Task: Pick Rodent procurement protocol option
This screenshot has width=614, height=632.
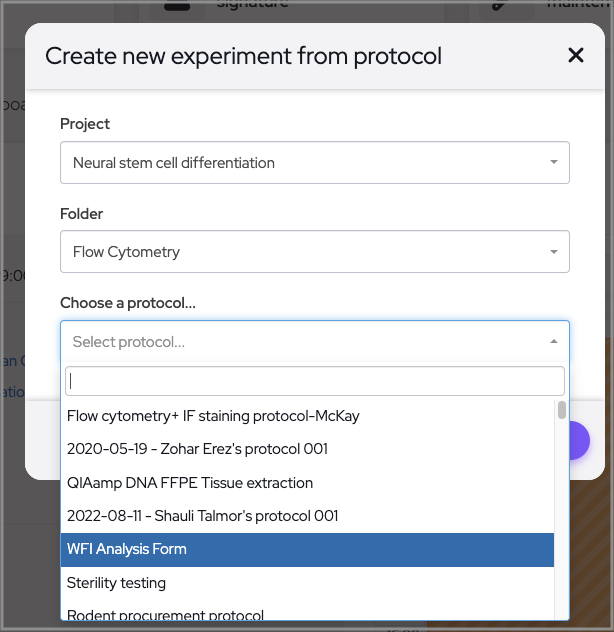Action: click(x=165, y=615)
